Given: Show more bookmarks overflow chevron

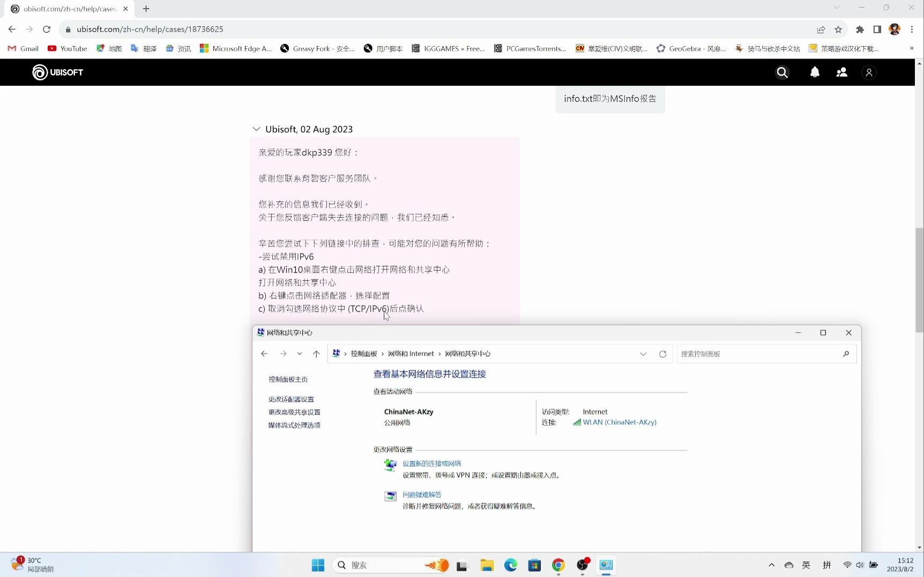Looking at the screenshot, I should click(x=912, y=48).
